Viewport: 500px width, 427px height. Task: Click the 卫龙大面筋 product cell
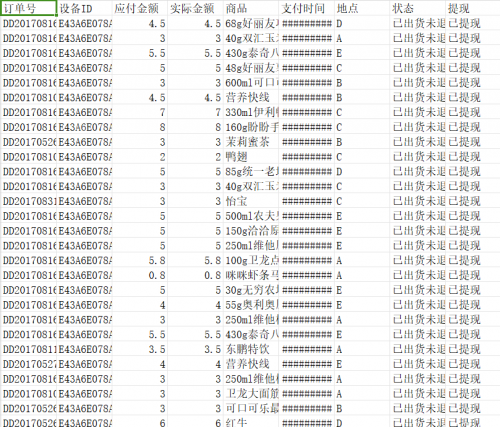[251, 393]
